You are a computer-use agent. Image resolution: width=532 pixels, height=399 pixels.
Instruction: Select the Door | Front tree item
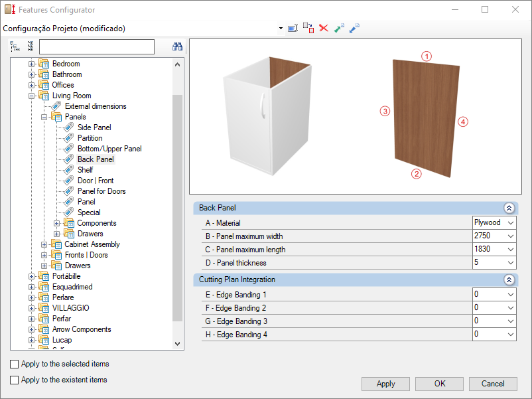tap(96, 181)
